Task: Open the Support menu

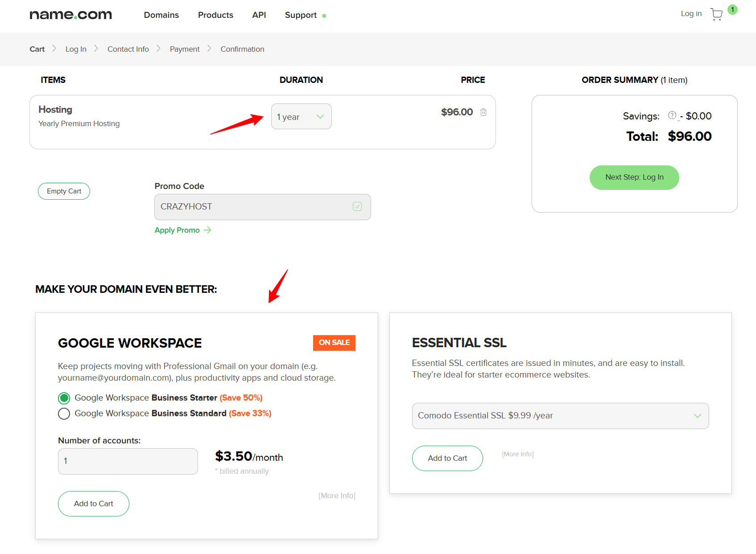Action: click(x=301, y=15)
